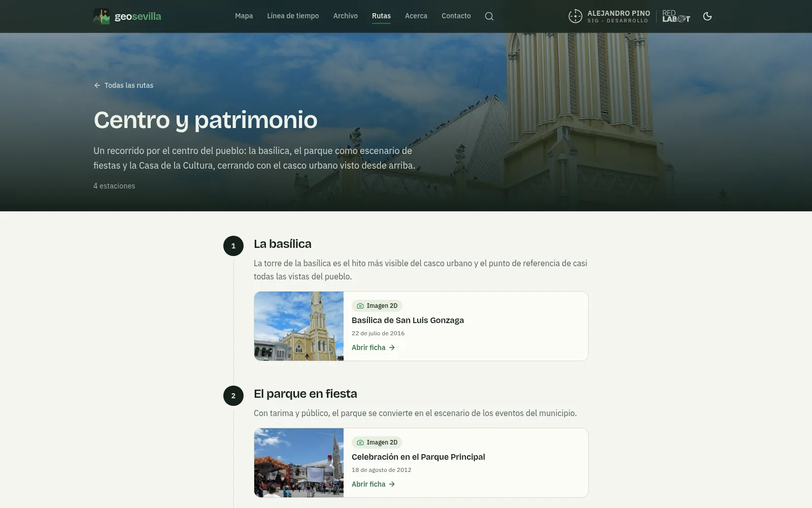Click the Alejandro Pino compass icon
This screenshot has width=812, height=508.
pyautogui.click(x=576, y=16)
